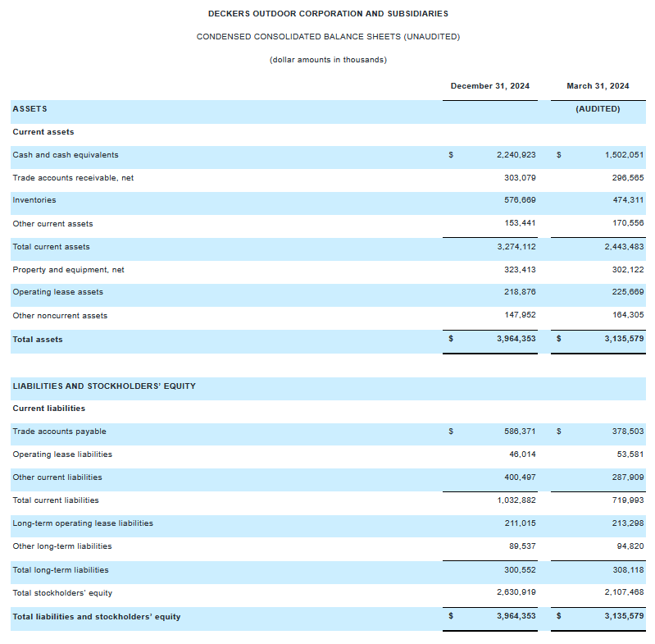Click total long-term liabilities value 300,552
The height and width of the screenshot is (644, 655).
tap(520, 570)
